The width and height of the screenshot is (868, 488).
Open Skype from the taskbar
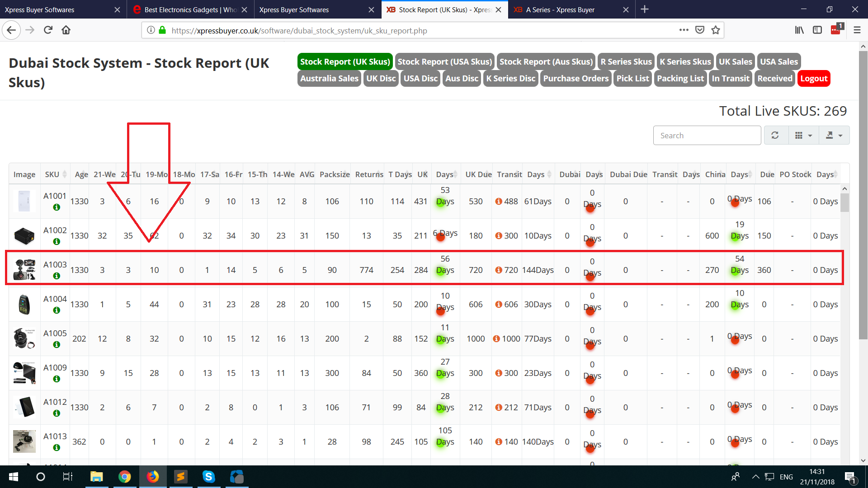click(x=208, y=477)
